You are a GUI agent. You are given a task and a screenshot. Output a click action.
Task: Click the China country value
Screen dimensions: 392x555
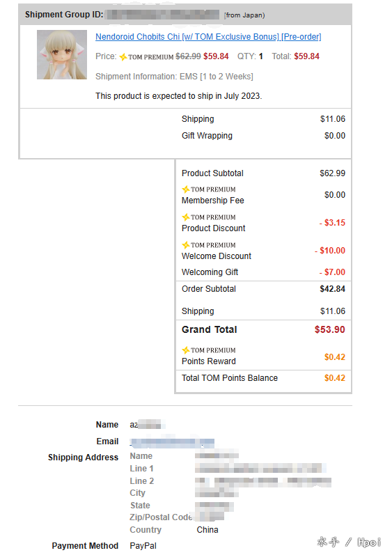point(207,530)
